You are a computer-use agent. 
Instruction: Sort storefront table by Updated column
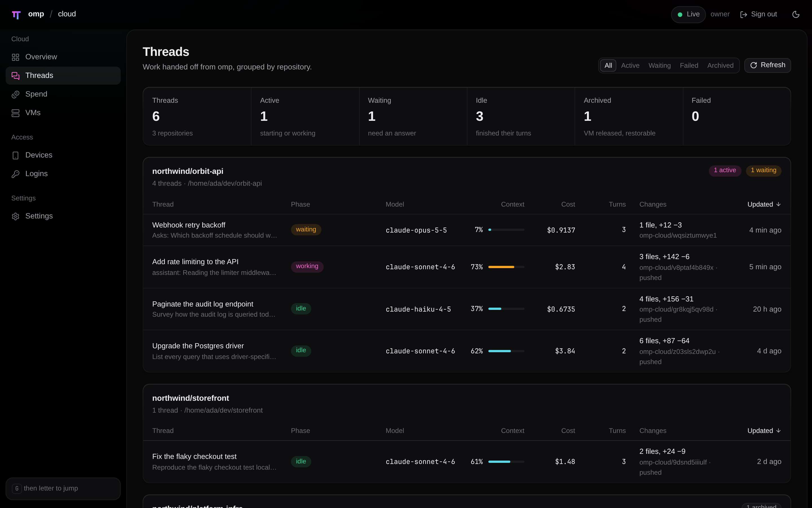[764, 431]
